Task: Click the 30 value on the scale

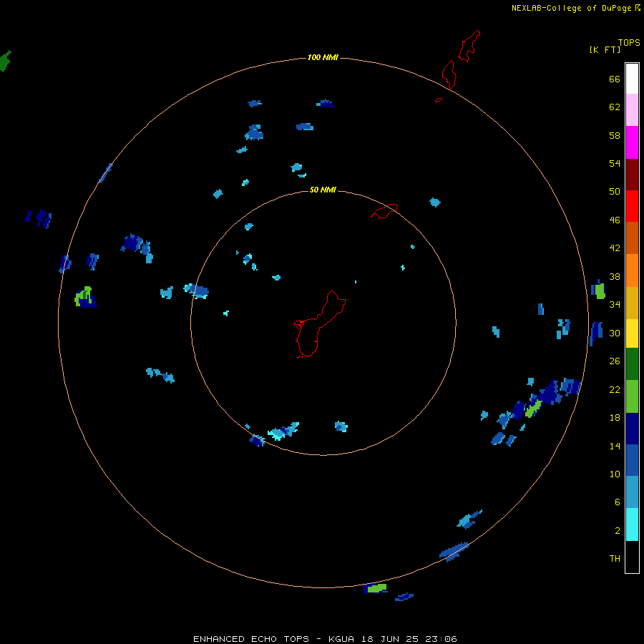Action: (x=615, y=333)
